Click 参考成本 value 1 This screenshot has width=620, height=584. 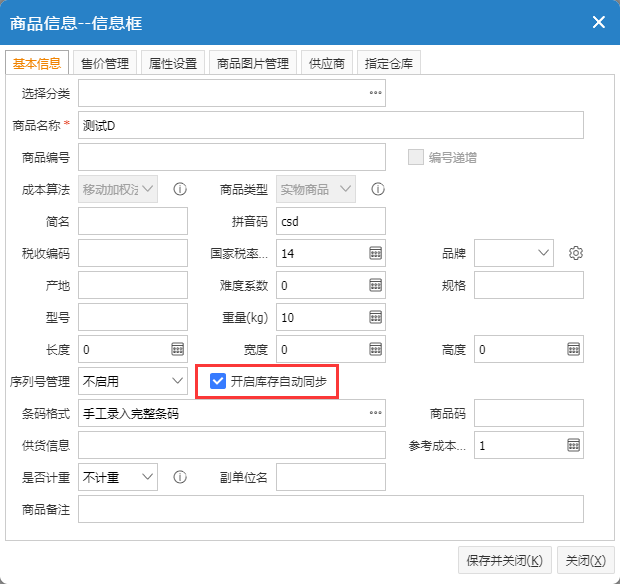coord(482,446)
